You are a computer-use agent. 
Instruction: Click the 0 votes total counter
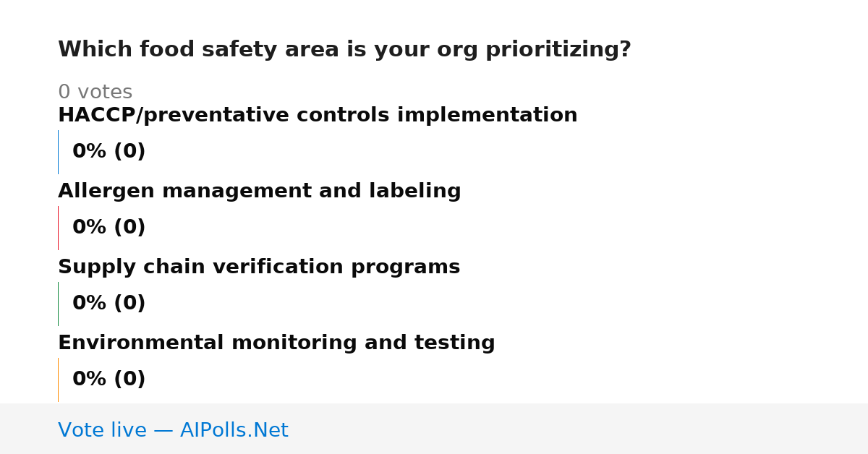(95, 93)
